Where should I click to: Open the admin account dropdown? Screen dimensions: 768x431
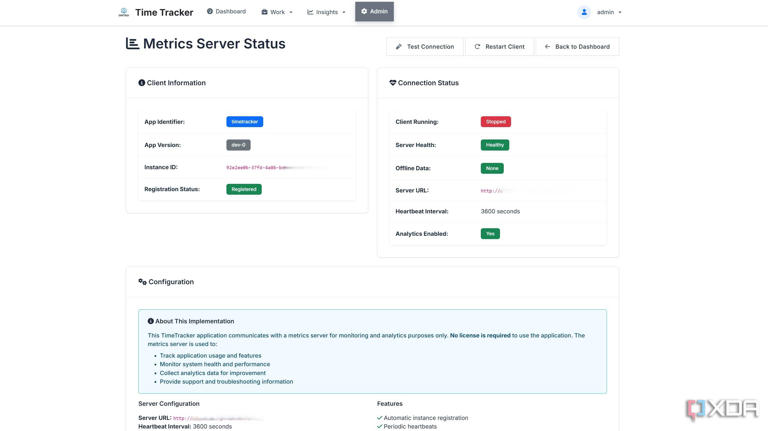click(609, 12)
